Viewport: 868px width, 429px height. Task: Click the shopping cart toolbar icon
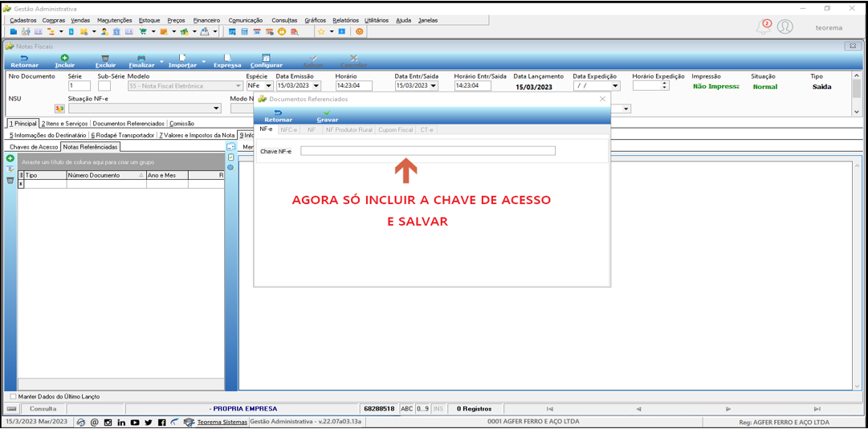coord(144,31)
